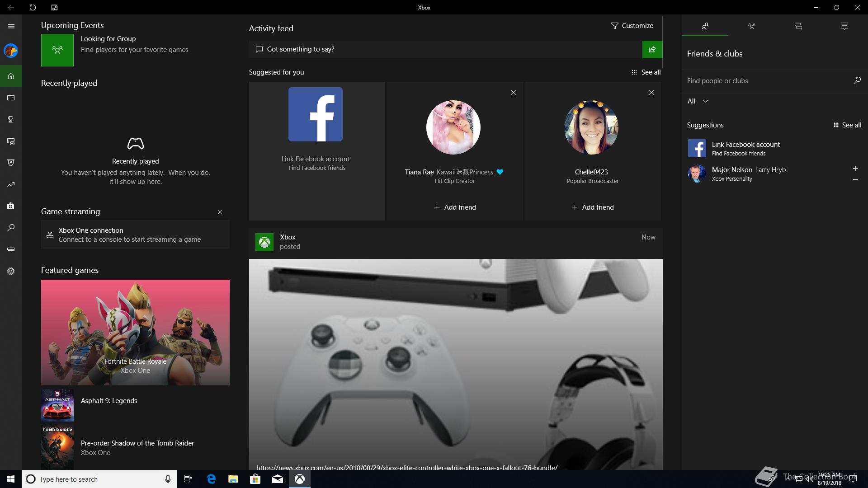Open the Customize activity feed filter
The image size is (868, 488).
(632, 26)
